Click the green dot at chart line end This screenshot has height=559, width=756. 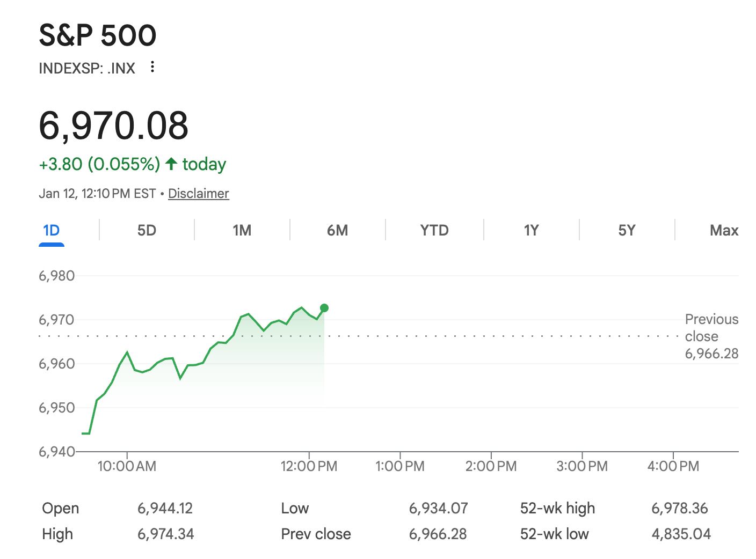tap(324, 308)
